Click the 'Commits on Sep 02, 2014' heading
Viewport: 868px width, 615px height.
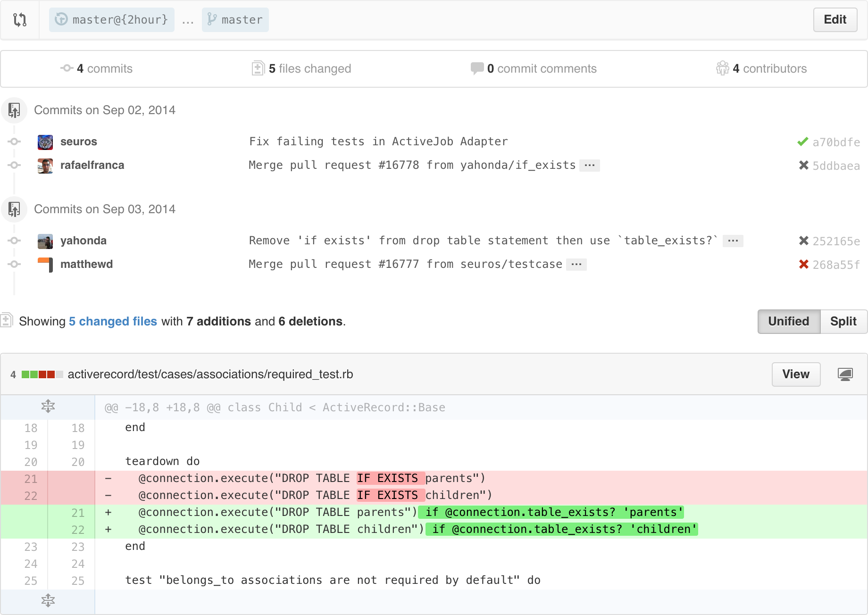(105, 110)
